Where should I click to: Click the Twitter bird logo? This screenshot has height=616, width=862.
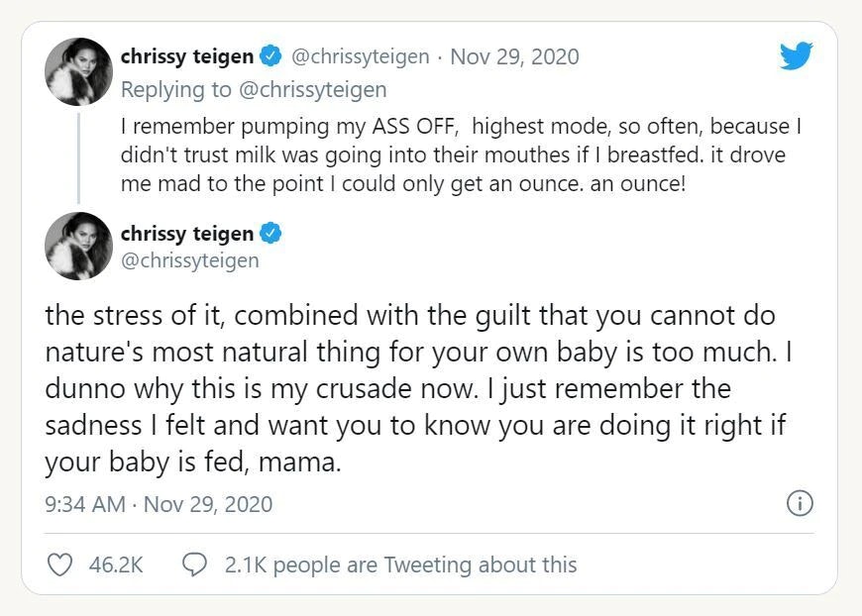click(795, 56)
